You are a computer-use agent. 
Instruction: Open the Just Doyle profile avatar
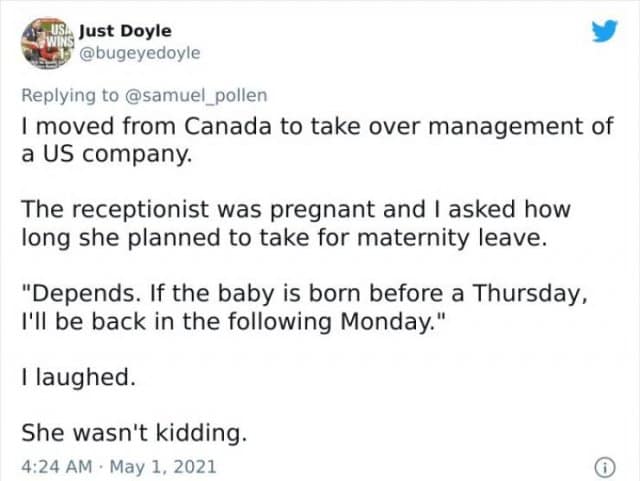(44, 41)
